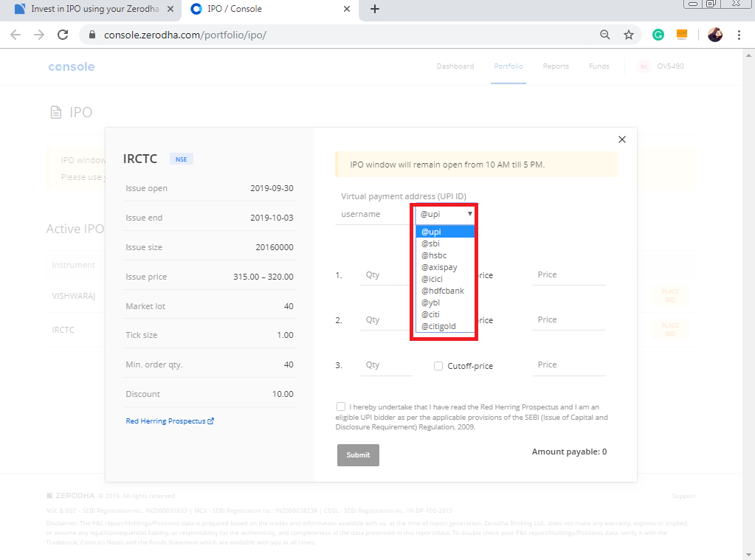Click the Issue price value 315.00 – 320.00
Viewport: 755px width, 560px height.
click(263, 277)
